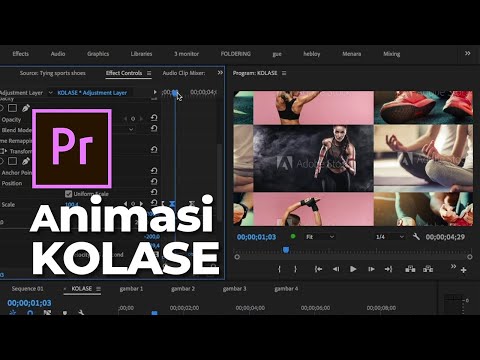480x360 pixels.
Task: Reset the Scale parameter
Action: coord(154,203)
